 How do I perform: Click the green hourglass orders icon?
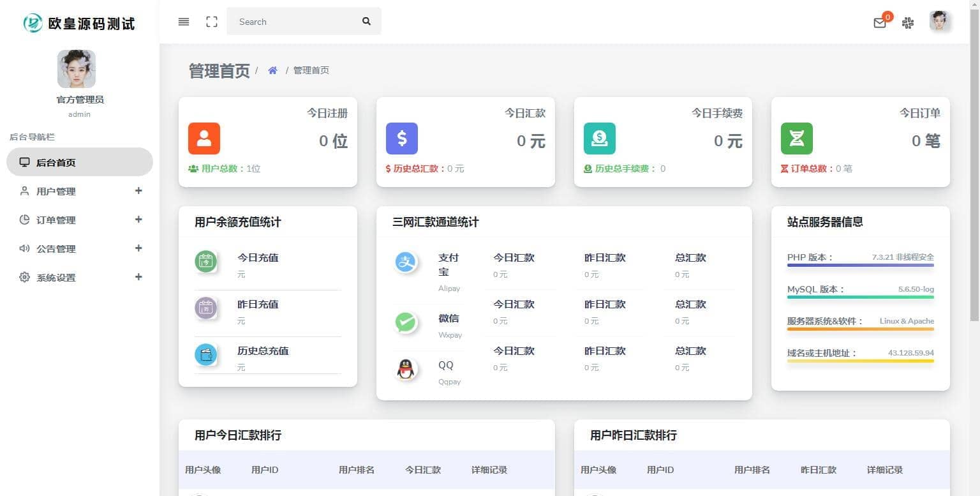pos(797,139)
